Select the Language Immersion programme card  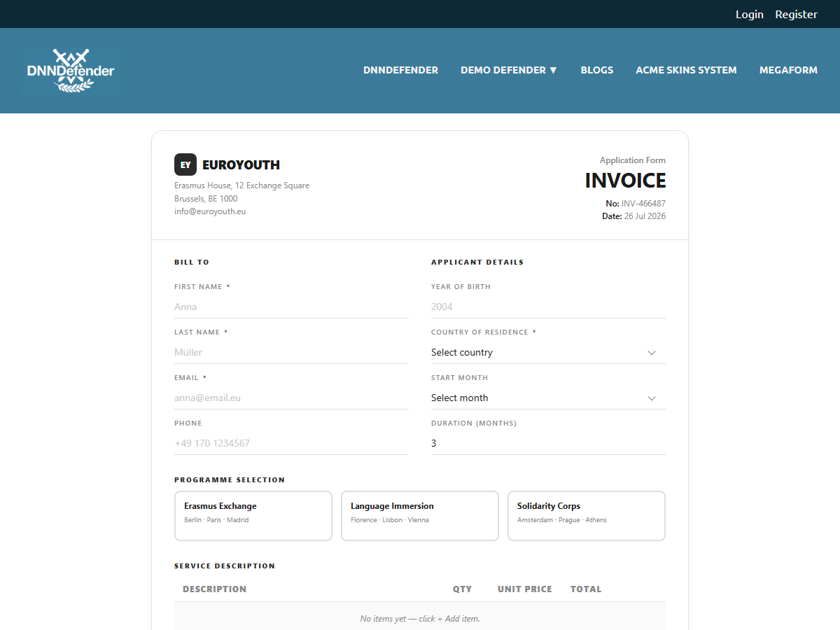coord(420,516)
